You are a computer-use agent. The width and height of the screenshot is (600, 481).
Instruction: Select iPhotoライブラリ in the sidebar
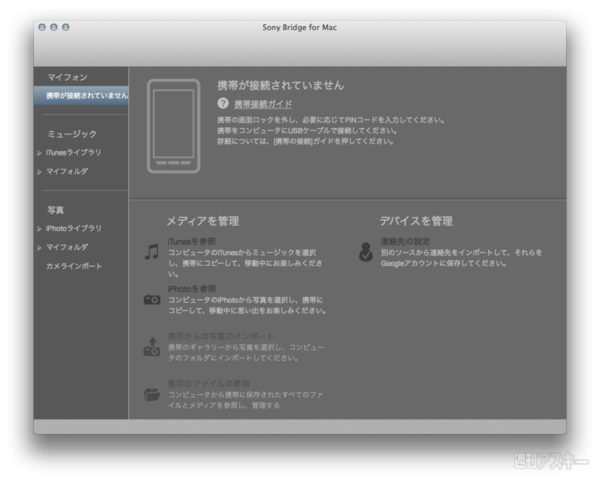point(74,228)
